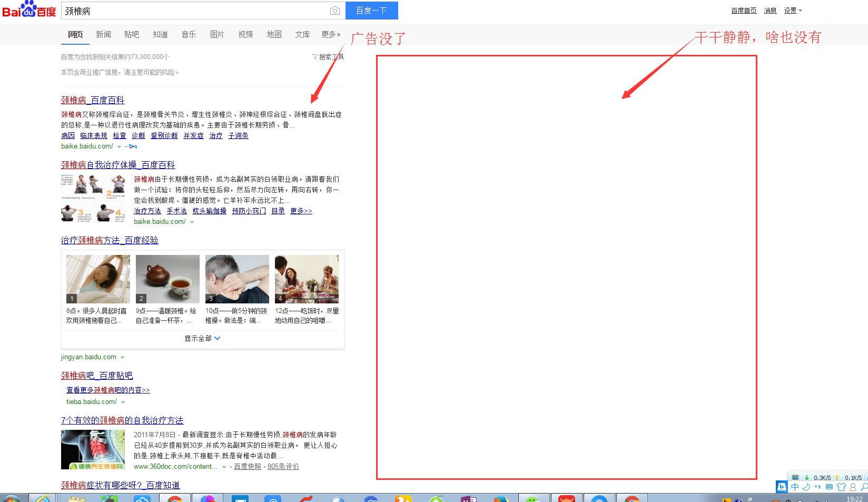Screen dimensions: 868x502
Task: Click the 百度一下 search button
Action: (371, 11)
